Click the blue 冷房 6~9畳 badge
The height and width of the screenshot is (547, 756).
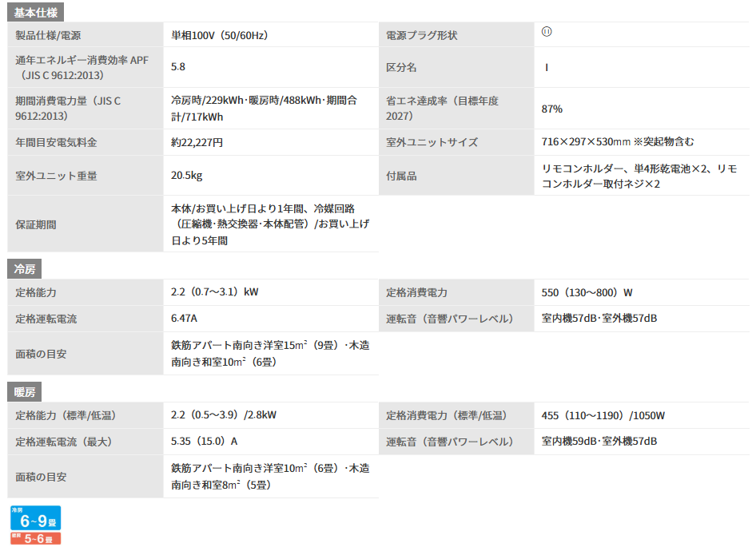(x=35, y=518)
